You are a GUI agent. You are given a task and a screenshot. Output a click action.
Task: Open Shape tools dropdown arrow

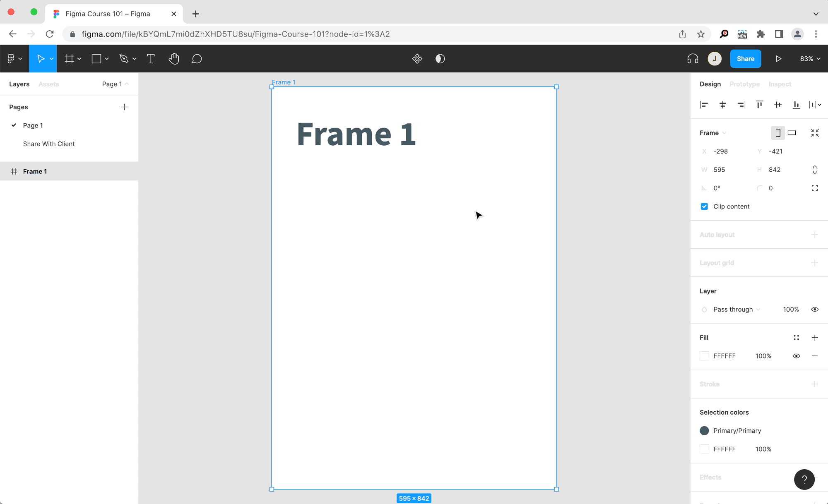[x=106, y=59]
